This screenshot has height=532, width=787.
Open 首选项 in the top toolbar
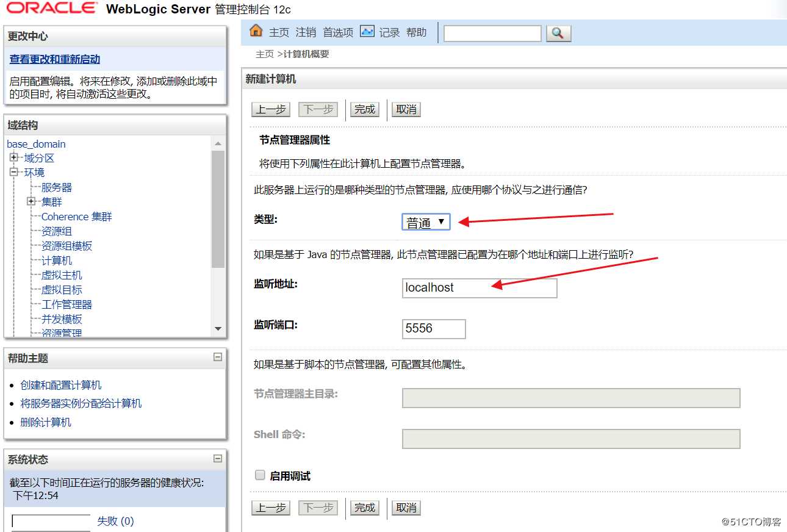pos(338,32)
